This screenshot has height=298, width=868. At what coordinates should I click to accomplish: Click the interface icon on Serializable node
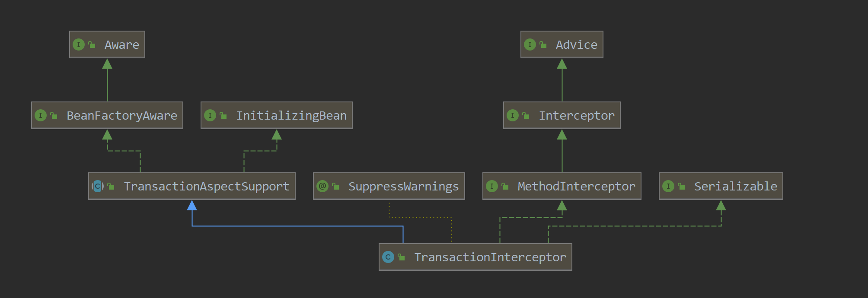pyautogui.click(x=668, y=186)
